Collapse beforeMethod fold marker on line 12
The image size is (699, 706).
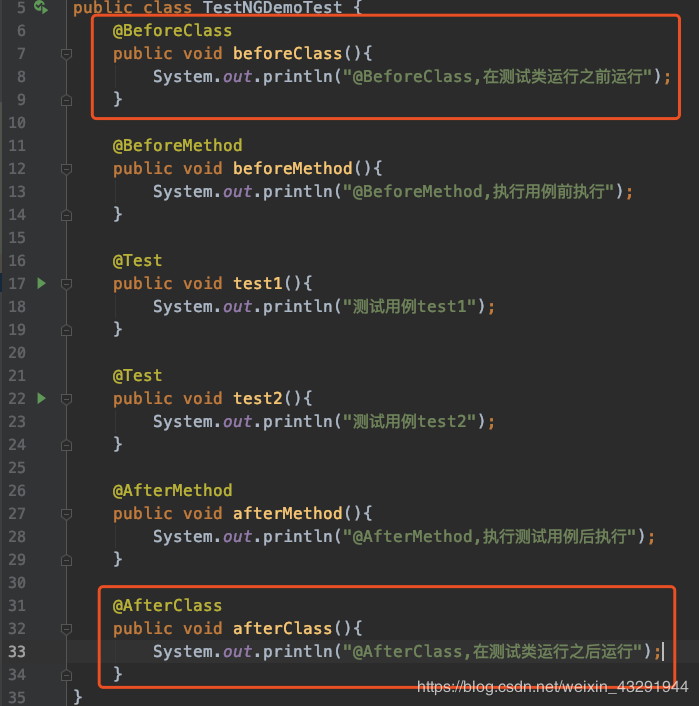coord(66,169)
